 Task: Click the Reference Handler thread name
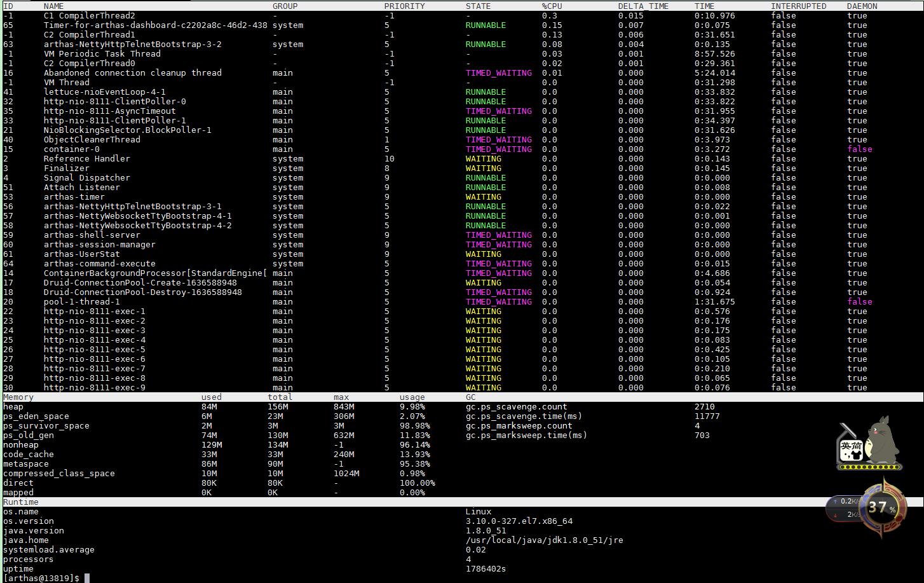tap(87, 158)
